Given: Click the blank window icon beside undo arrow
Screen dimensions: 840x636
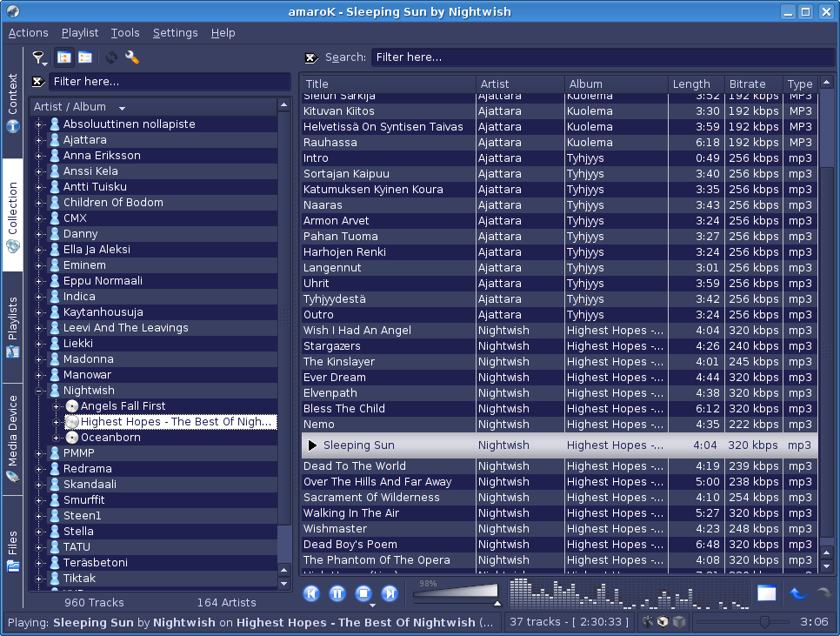Looking at the screenshot, I should tap(767, 593).
